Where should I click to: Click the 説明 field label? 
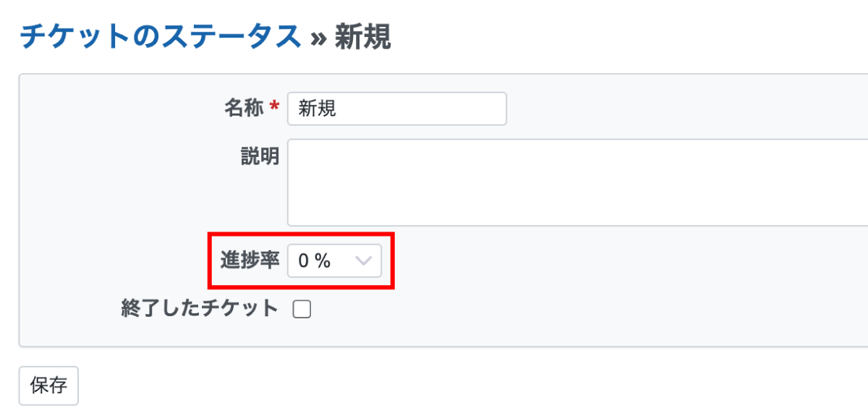[x=260, y=156]
